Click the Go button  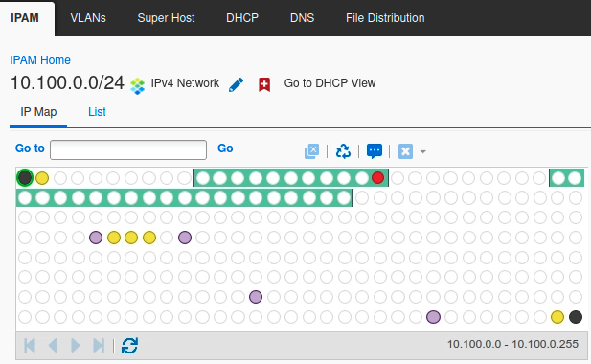coord(225,148)
